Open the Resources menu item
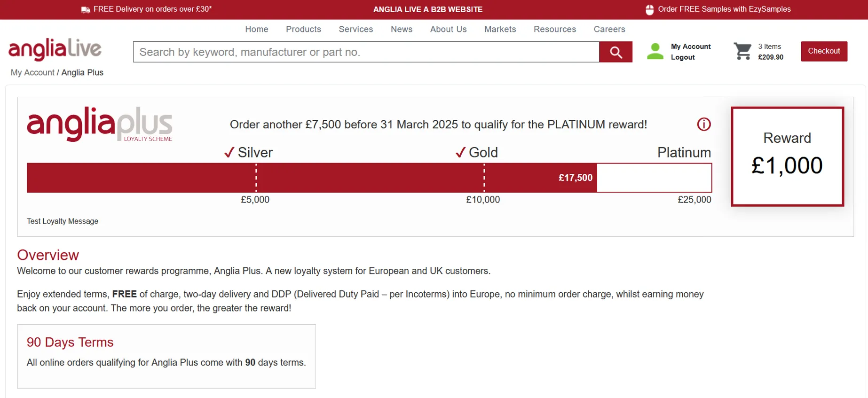The height and width of the screenshot is (398, 868). (x=554, y=29)
